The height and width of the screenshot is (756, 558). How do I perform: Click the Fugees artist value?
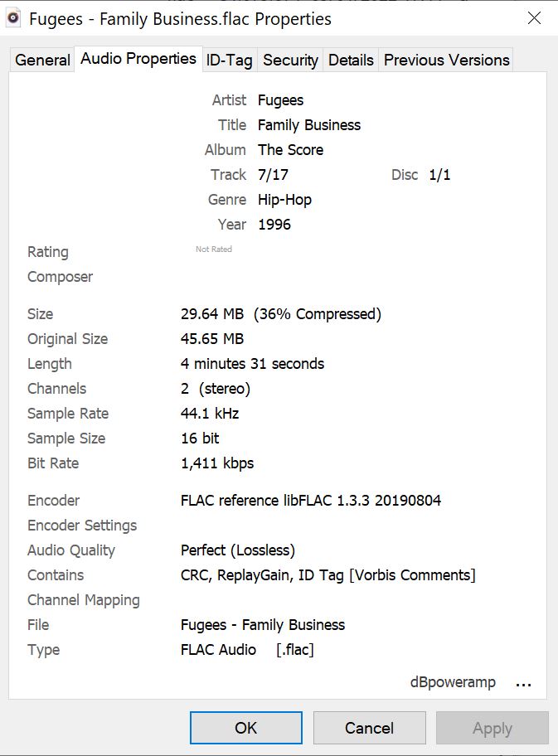click(x=280, y=100)
